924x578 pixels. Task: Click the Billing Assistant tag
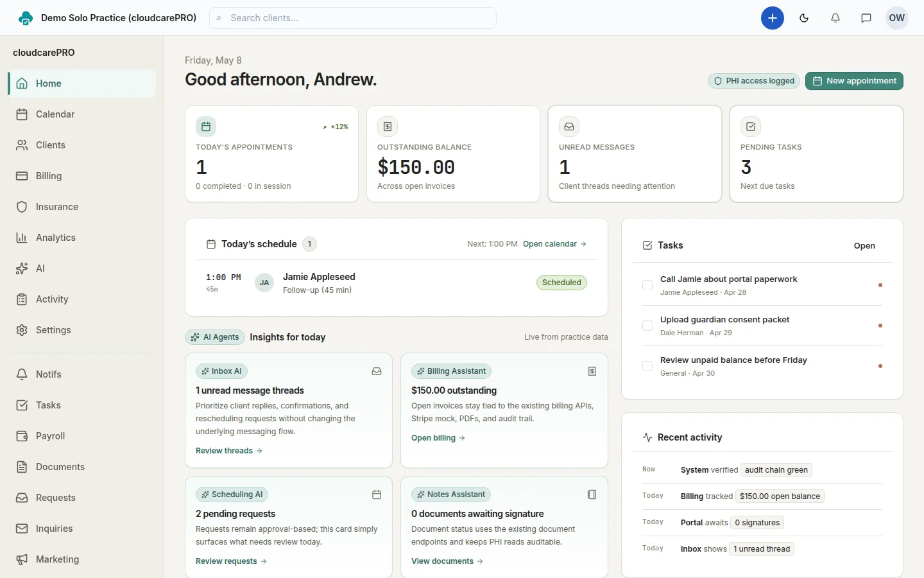coord(451,371)
